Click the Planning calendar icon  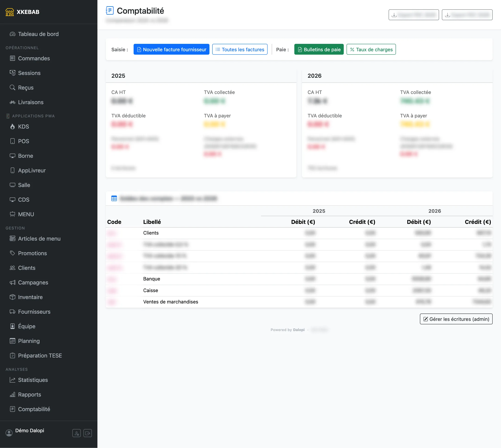click(13, 341)
